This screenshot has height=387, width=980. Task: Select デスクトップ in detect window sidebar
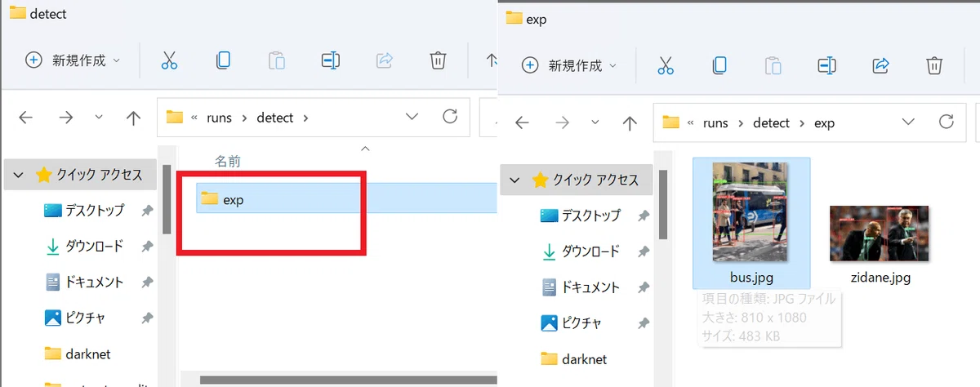click(x=83, y=211)
